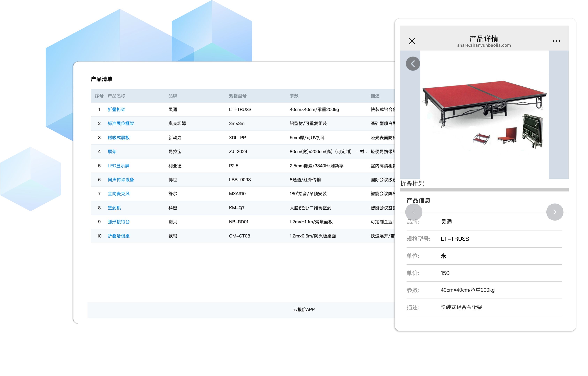Go to previous product with left chevron

pyautogui.click(x=414, y=212)
